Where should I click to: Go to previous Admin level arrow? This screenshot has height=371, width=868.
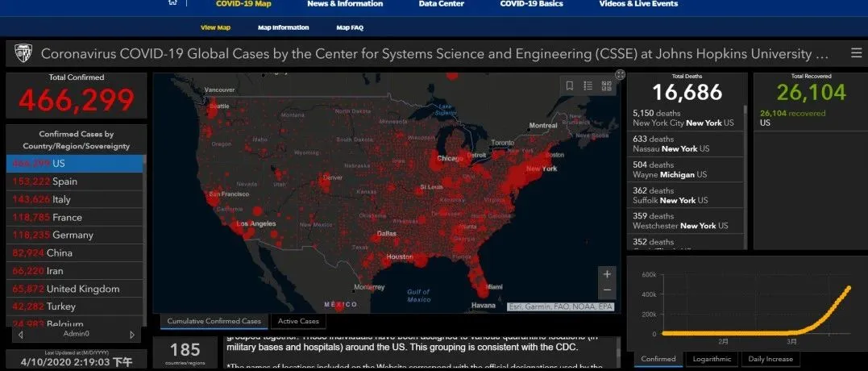click(x=21, y=335)
